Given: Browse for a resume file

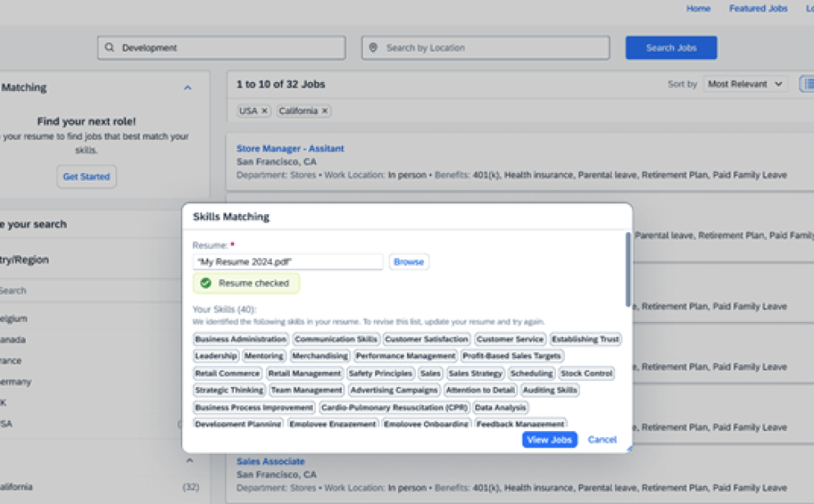Looking at the screenshot, I should coord(409,262).
